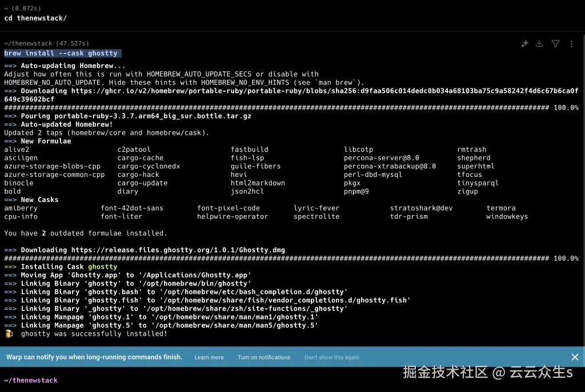Open the three-dot block options menu
Image resolution: width=585 pixels, height=392 pixels.
point(571,43)
